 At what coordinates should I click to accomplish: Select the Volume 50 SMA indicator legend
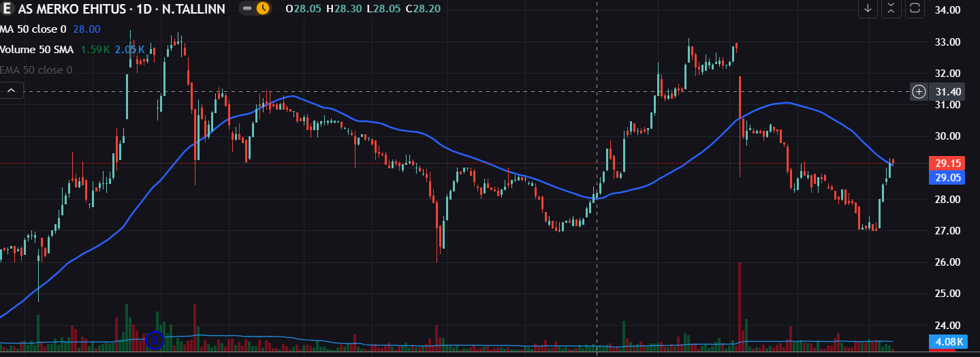37,50
